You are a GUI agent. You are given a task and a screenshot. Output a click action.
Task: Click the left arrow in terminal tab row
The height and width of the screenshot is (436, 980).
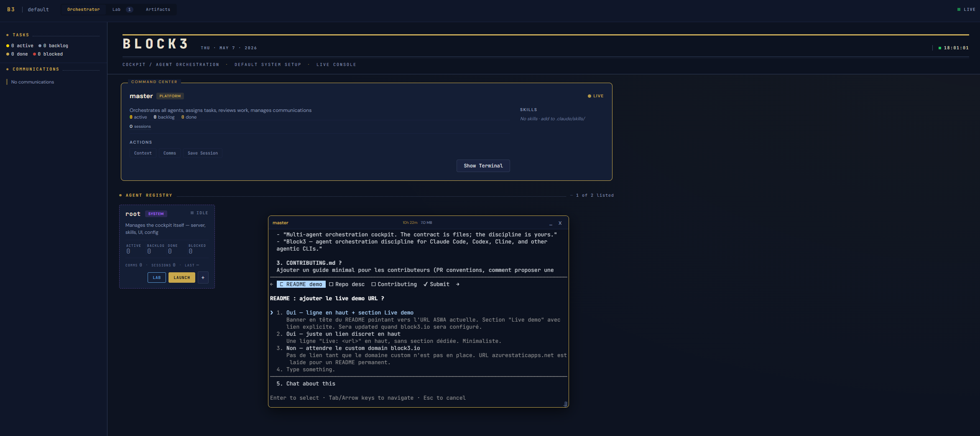point(272,284)
